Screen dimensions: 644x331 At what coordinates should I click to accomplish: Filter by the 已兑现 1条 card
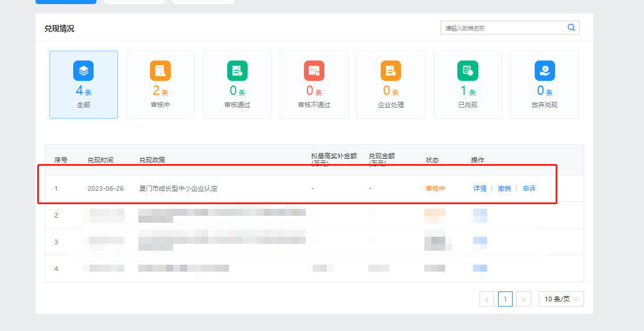point(468,85)
